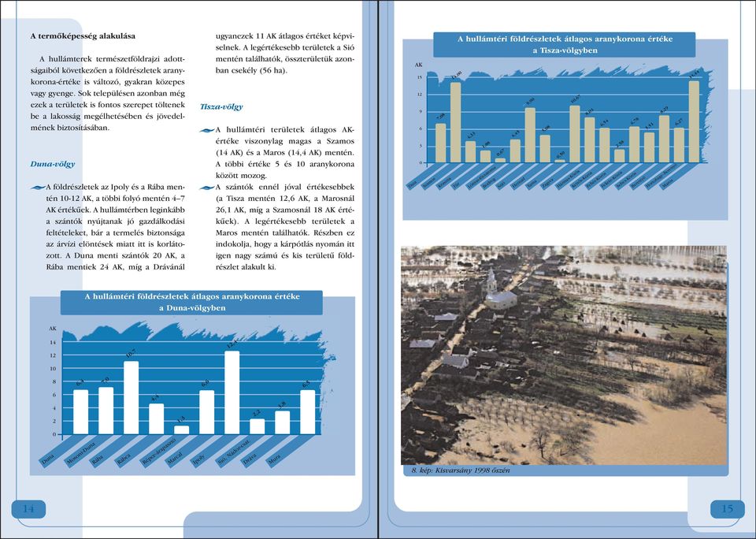Click the aerial flood photo of Kisvarsány
Viewport: 756px width, 539px height.
point(564,355)
